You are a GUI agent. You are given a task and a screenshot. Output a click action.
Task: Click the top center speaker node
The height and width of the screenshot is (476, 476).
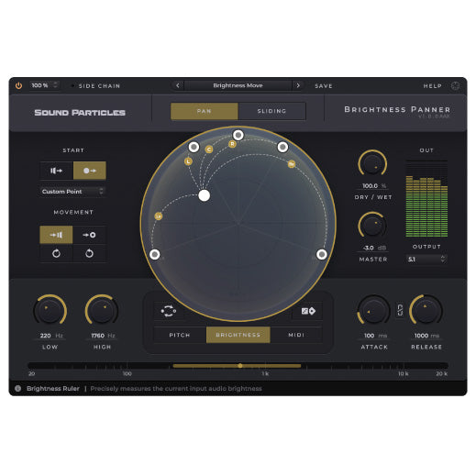238,135
